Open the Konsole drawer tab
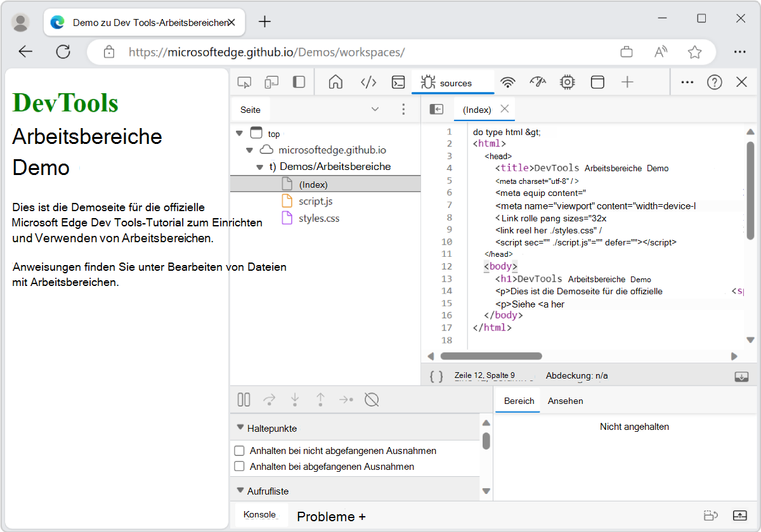 point(260,516)
